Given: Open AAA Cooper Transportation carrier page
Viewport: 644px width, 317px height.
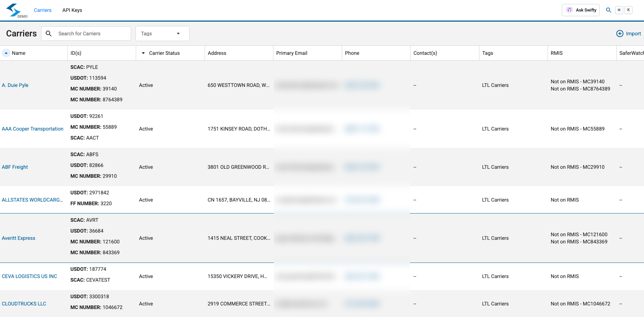Looking at the screenshot, I should point(32,129).
